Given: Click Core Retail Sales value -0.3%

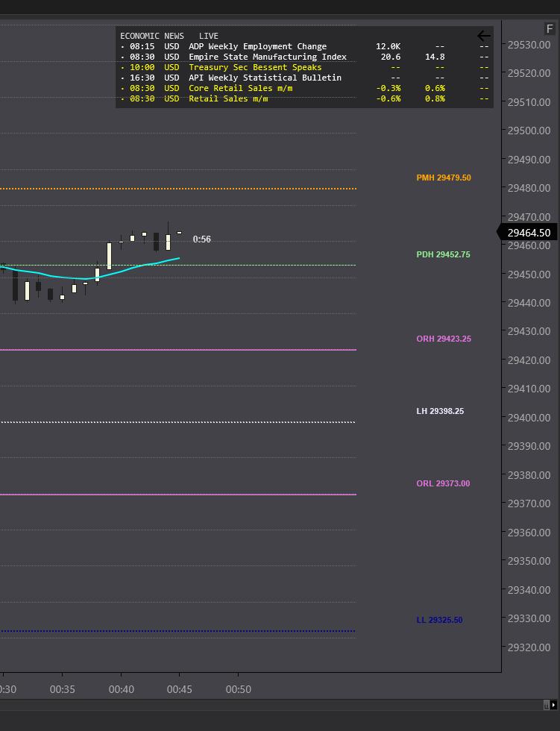Looking at the screenshot, I should (x=388, y=88).
